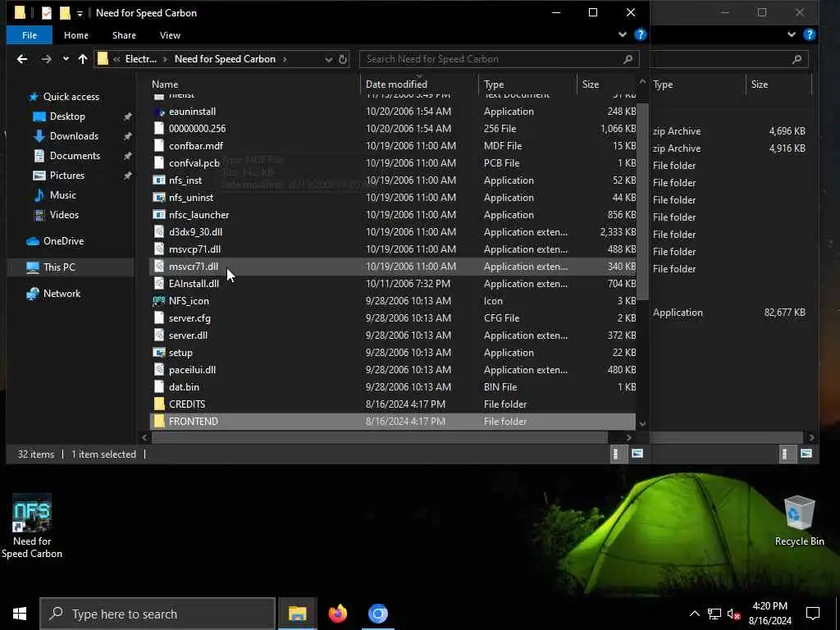Click the Back navigation arrow
840x630 pixels.
click(x=22, y=59)
